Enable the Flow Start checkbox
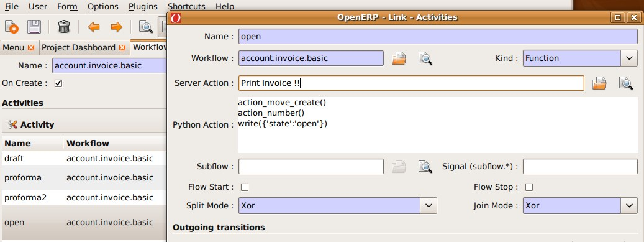Image resolution: width=644 pixels, height=242 pixels. click(245, 187)
